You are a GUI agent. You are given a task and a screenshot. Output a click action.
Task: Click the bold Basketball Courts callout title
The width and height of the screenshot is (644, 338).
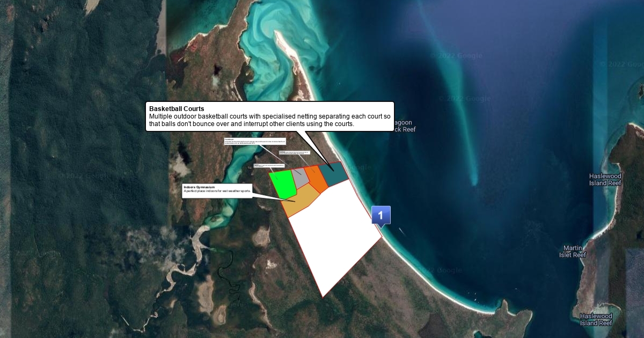pos(177,109)
